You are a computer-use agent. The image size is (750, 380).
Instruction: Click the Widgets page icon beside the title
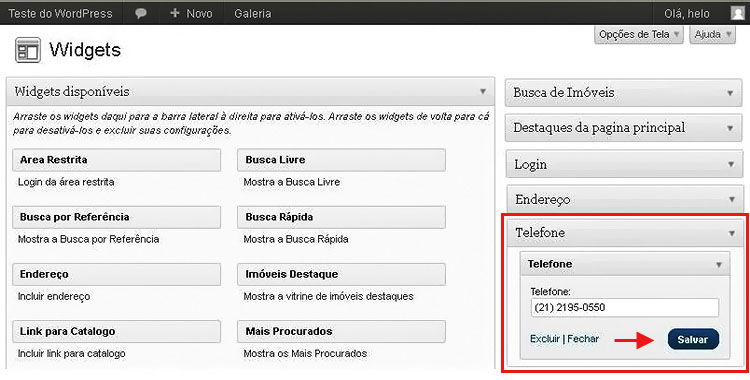[x=28, y=50]
